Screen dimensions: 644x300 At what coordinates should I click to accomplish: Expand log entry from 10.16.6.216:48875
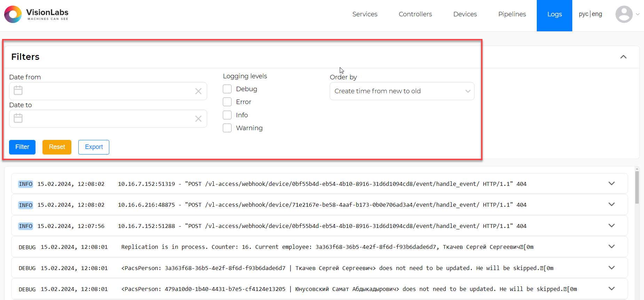612,204
